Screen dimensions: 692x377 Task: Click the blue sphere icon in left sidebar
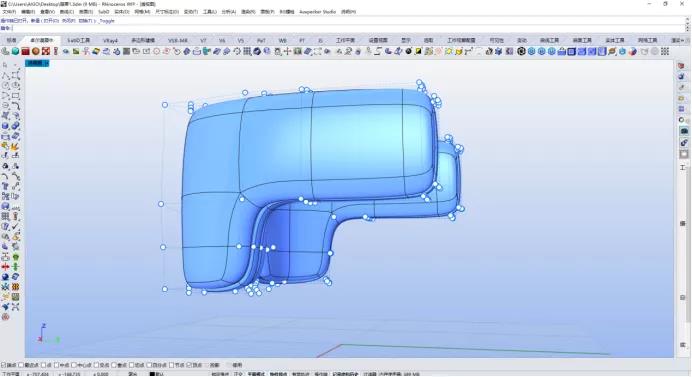coord(5,277)
